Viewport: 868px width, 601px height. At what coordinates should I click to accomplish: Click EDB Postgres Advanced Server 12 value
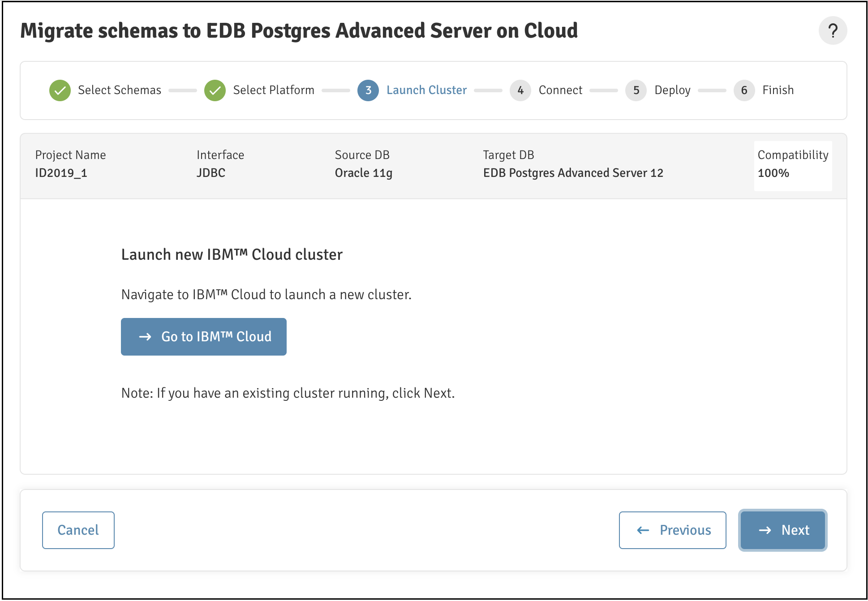pyautogui.click(x=573, y=173)
